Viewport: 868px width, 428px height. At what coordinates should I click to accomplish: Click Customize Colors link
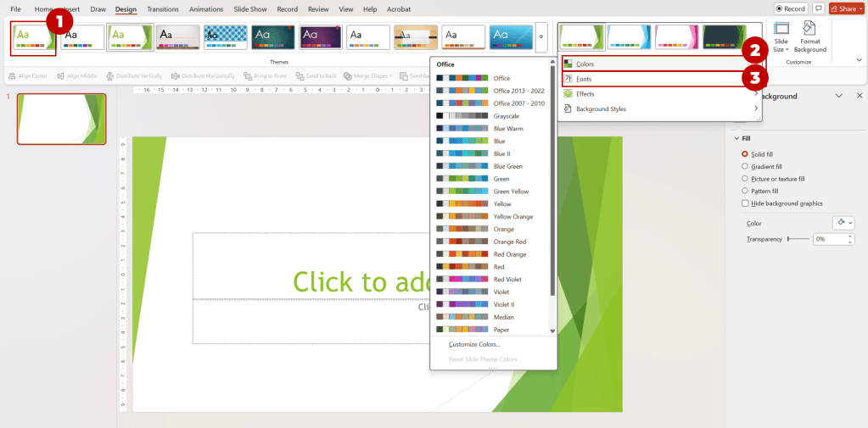[474, 344]
